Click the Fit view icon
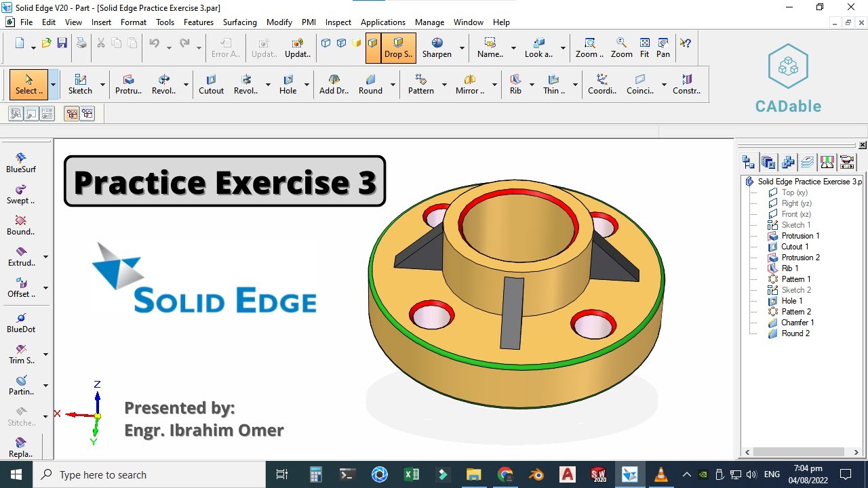868x488 pixels. [644, 47]
